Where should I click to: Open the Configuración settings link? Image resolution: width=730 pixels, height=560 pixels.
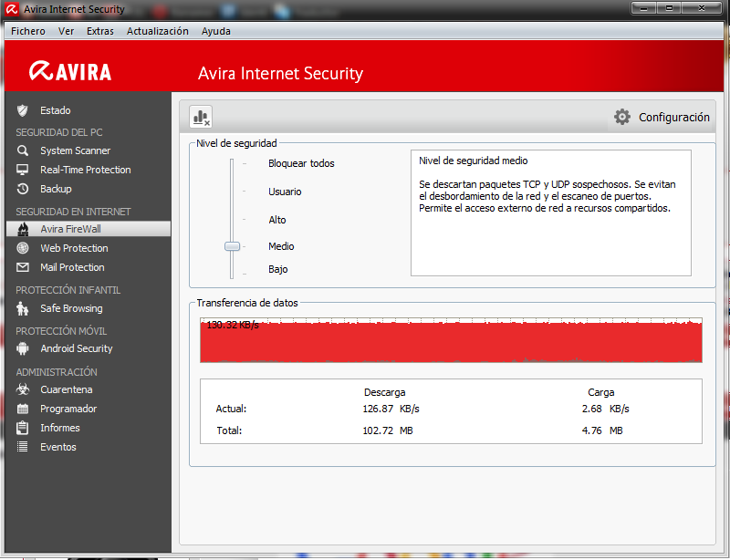pos(673,118)
